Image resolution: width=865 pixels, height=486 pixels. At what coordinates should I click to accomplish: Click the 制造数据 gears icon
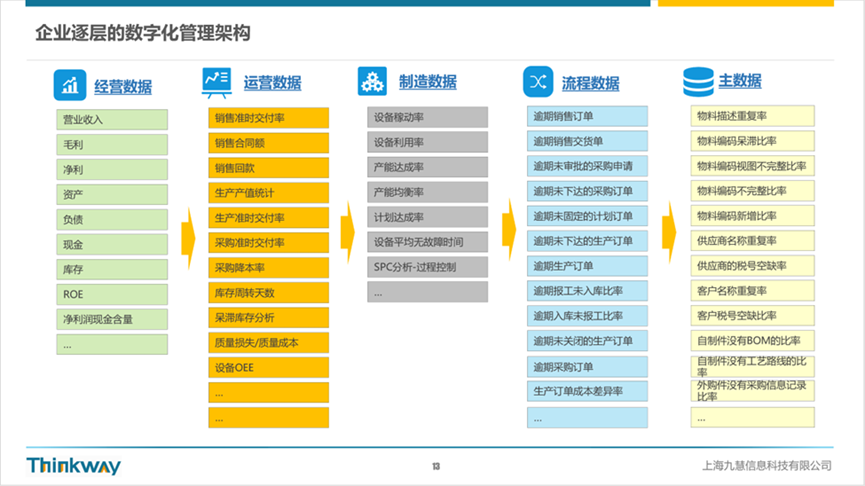[372, 81]
